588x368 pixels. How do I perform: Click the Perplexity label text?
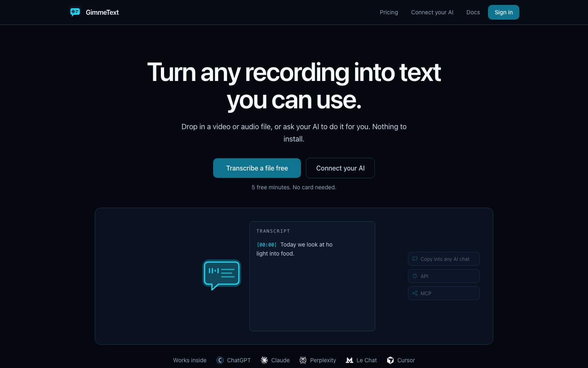323,360
